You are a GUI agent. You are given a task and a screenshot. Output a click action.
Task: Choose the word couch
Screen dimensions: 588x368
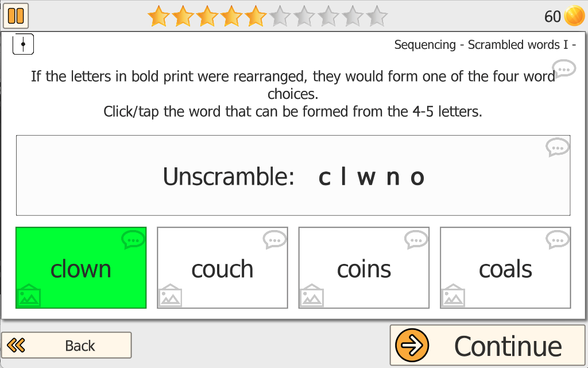pyautogui.click(x=222, y=269)
